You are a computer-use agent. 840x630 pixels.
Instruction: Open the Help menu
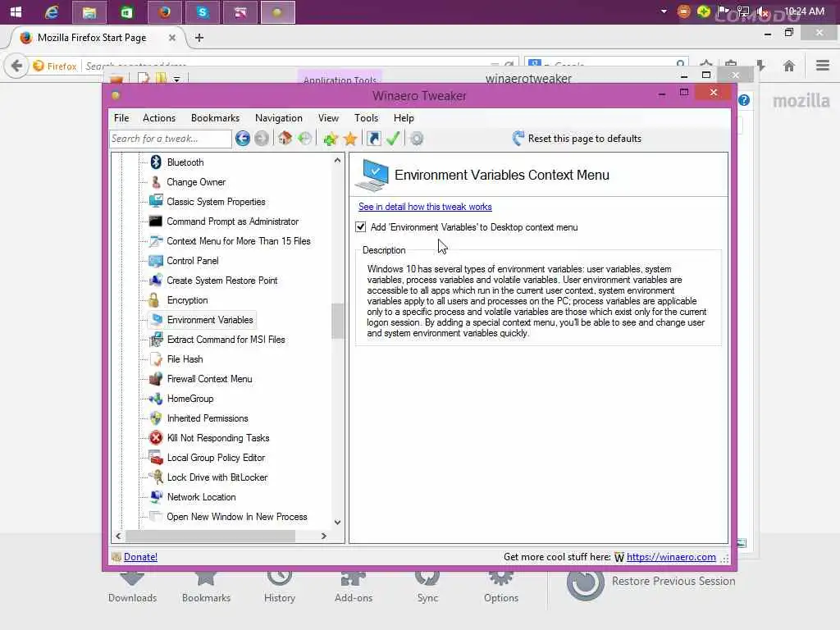(404, 118)
